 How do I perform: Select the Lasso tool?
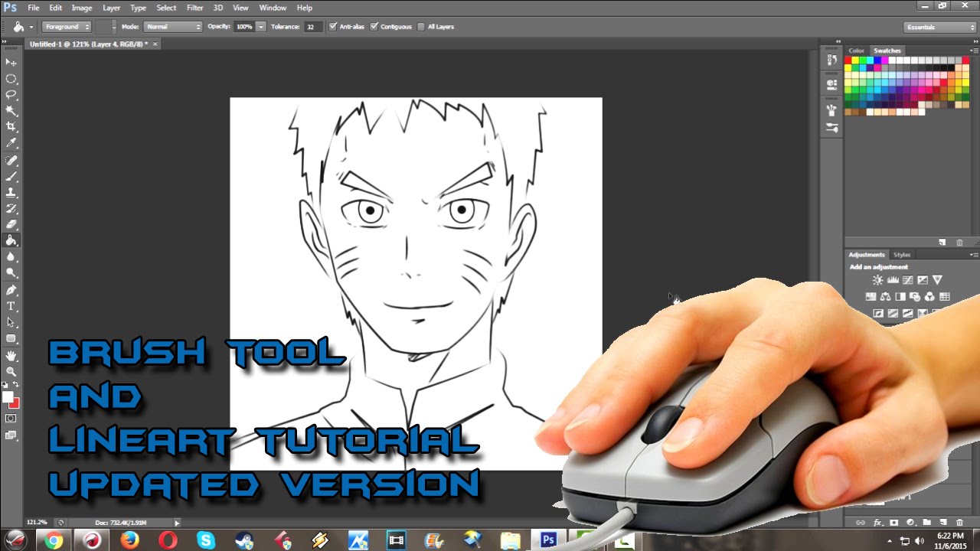pos(11,95)
